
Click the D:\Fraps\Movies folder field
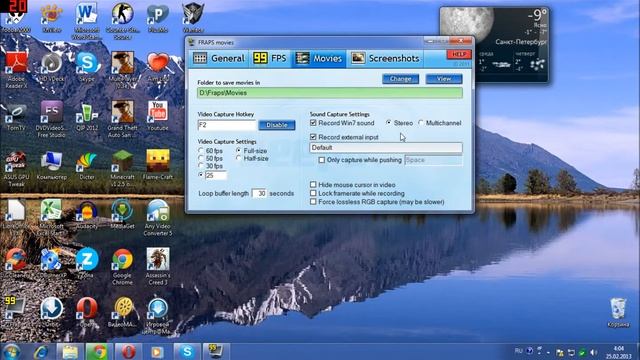click(330, 93)
